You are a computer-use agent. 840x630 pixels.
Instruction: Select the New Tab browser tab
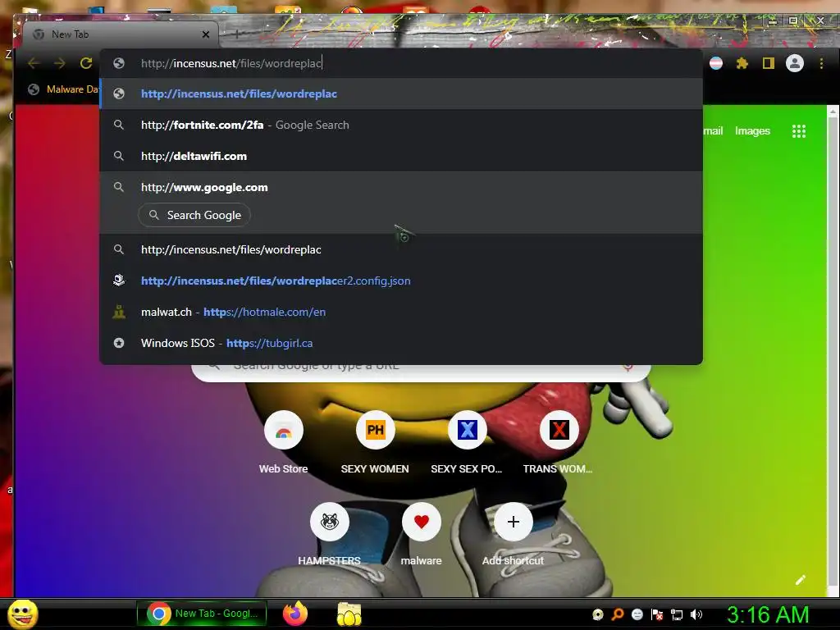121,34
